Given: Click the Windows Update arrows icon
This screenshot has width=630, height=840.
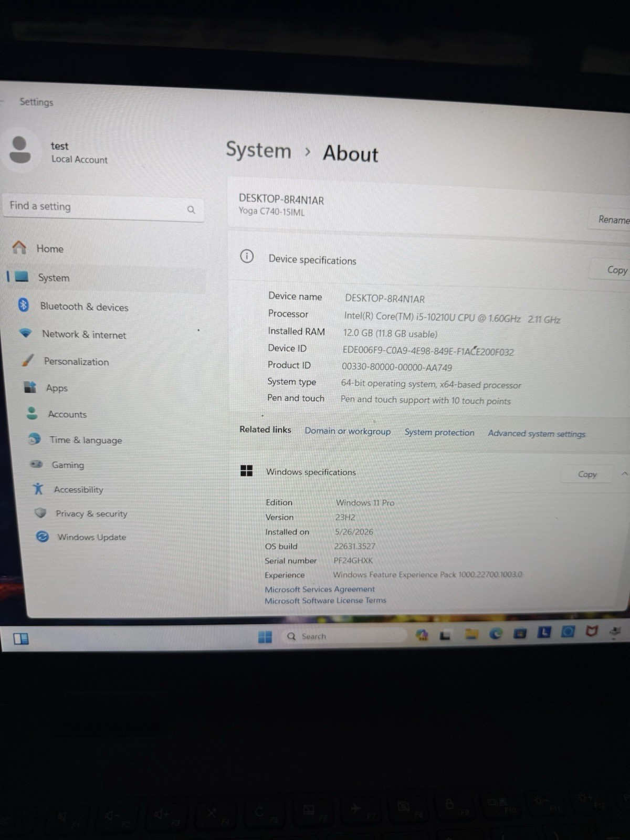Looking at the screenshot, I should click(42, 537).
